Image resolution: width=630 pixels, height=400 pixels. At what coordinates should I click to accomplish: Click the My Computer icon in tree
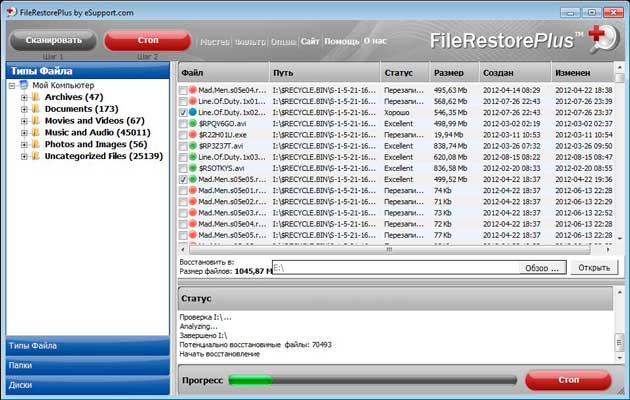[x=24, y=85]
